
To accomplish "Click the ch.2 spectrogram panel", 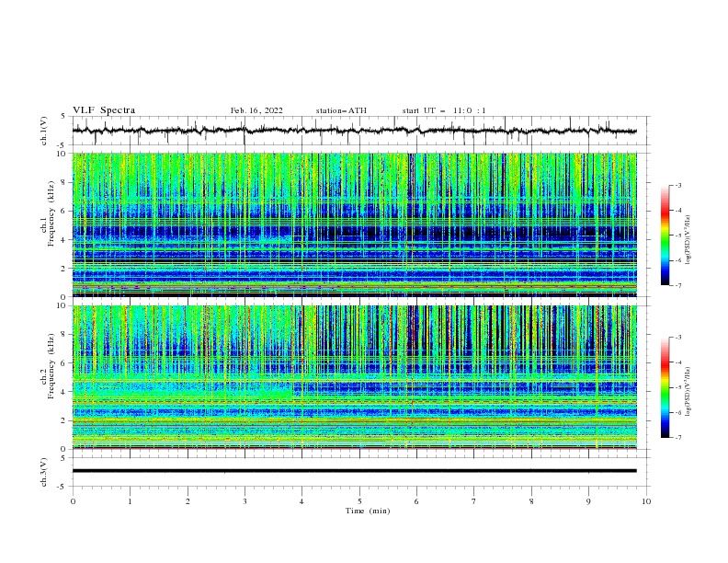I will coord(355,377).
